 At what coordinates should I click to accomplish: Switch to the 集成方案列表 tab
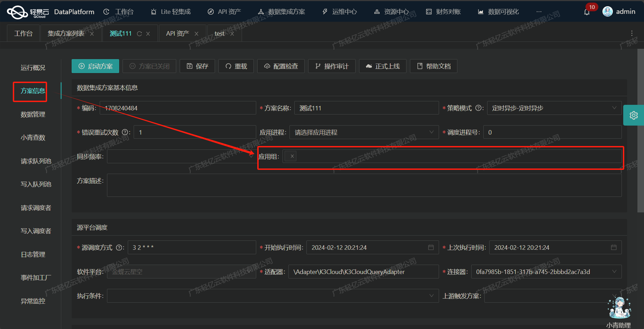(66, 33)
